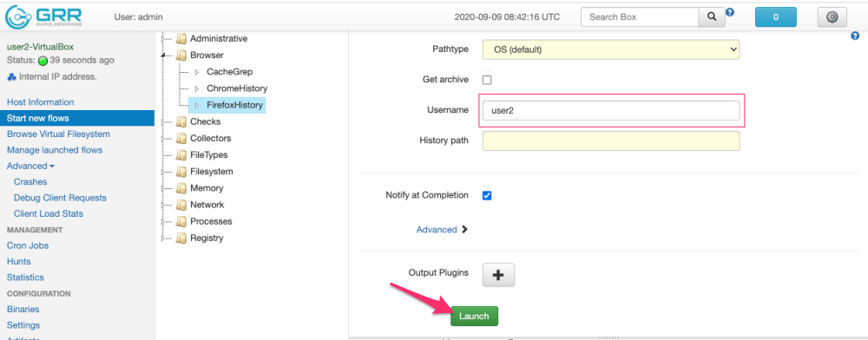Expand the Advanced sidebar menu

[30, 166]
